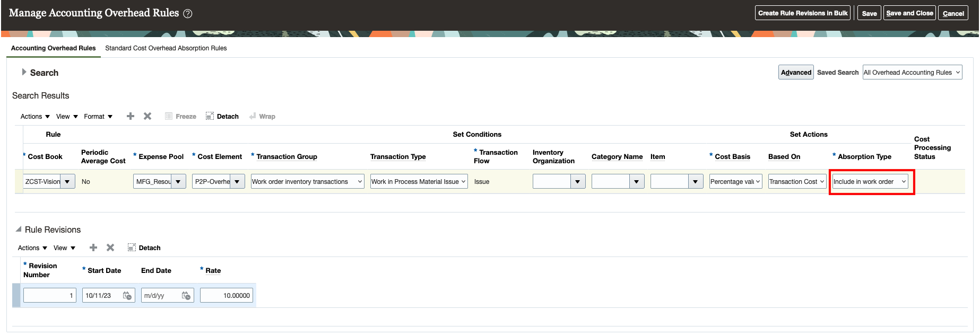The image size is (980, 336).
Task: Open Search Results Actions menu
Action: point(35,117)
